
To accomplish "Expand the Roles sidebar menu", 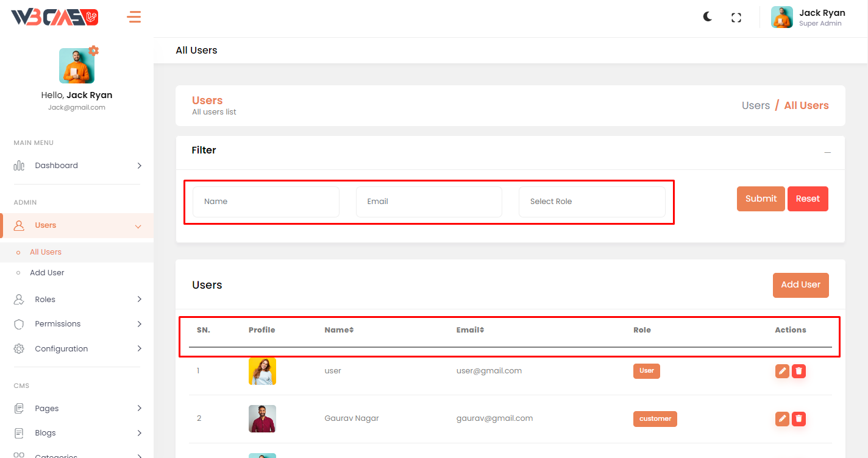I will coord(77,300).
